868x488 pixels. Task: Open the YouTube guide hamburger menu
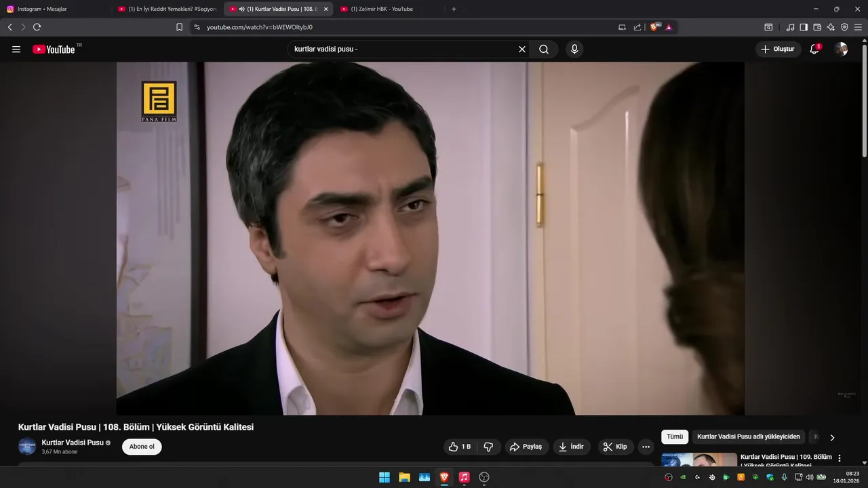click(16, 49)
